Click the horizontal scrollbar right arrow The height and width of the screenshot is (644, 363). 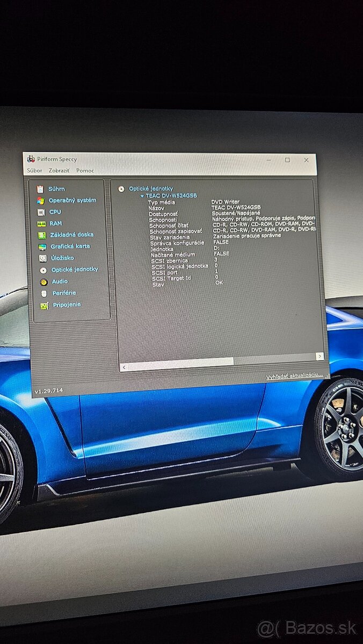coord(320,356)
